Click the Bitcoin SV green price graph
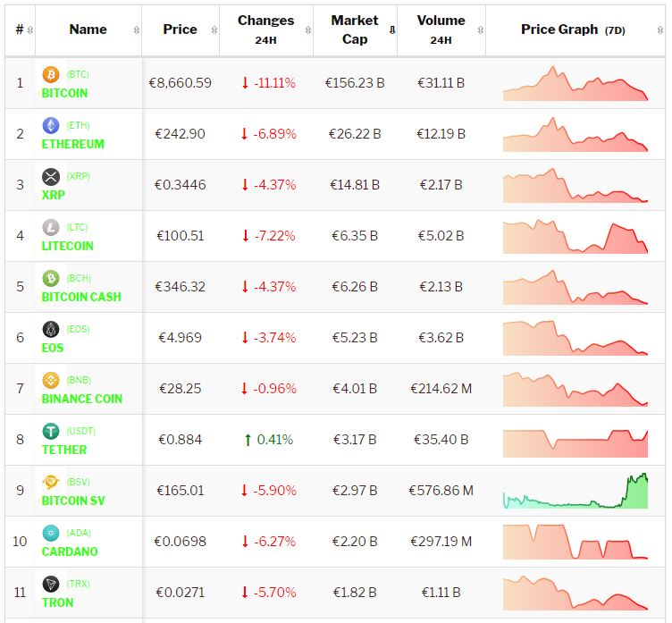This screenshot has height=623, width=672. (x=575, y=492)
